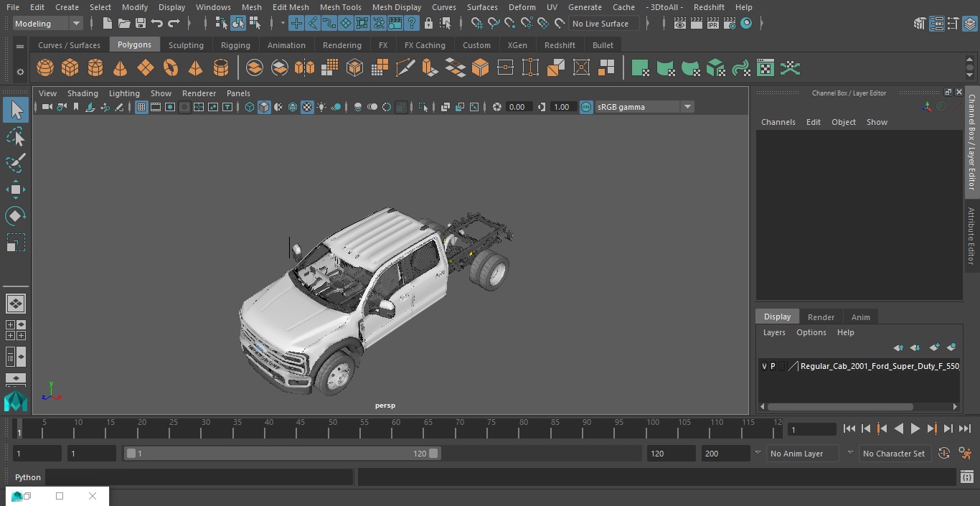The width and height of the screenshot is (980, 506).
Task: Open the Layers menu in layer editor
Action: [x=774, y=332]
